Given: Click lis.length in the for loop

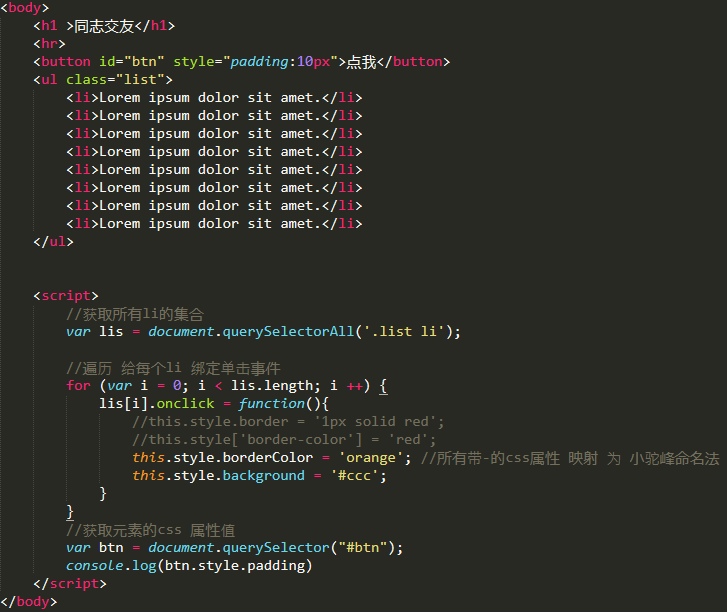Looking at the screenshot, I should [x=272, y=386].
